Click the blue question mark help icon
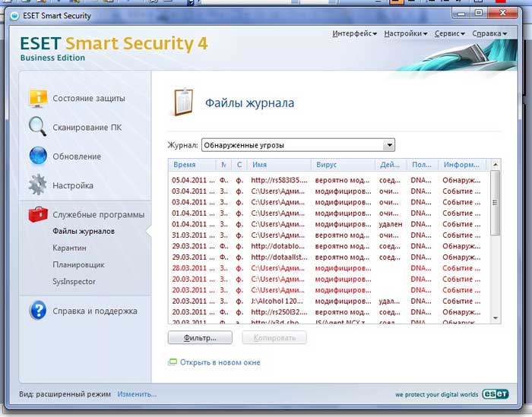 click(x=38, y=310)
